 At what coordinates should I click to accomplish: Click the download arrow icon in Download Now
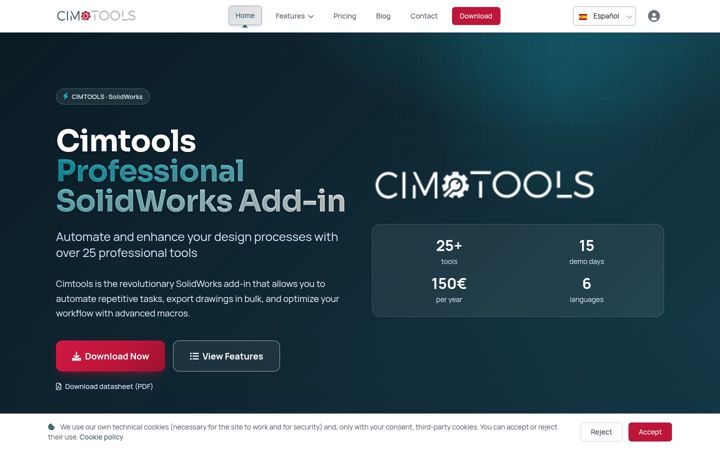(x=76, y=356)
